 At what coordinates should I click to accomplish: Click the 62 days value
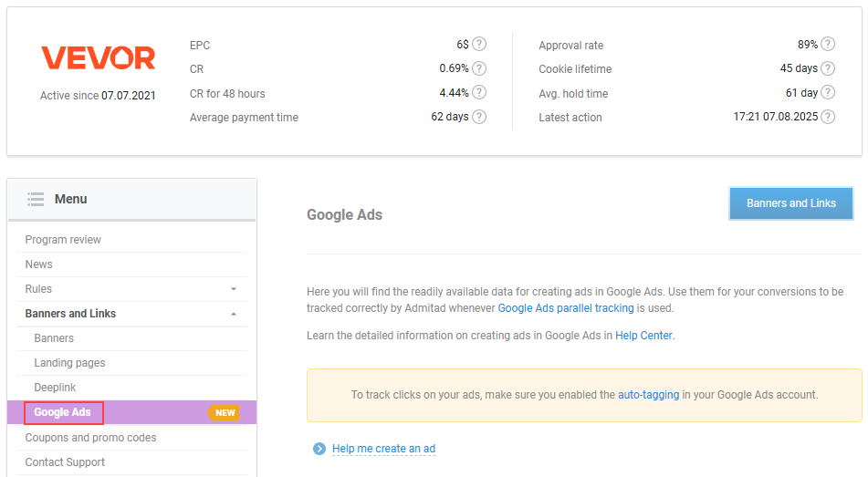click(x=449, y=117)
